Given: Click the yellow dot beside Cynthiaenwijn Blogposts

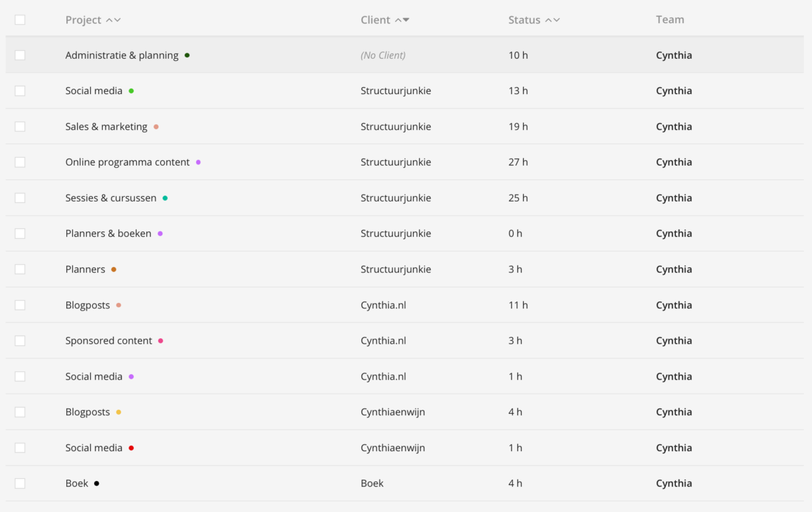Looking at the screenshot, I should coord(118,412).
